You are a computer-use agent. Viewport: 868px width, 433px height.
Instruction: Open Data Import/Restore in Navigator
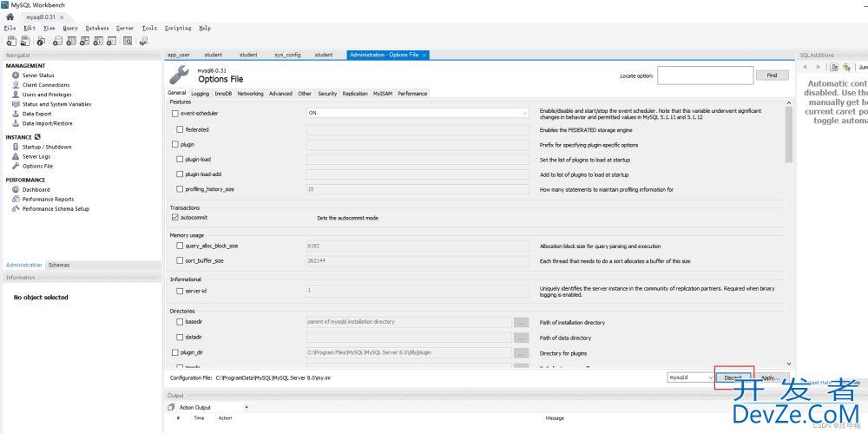47,123
